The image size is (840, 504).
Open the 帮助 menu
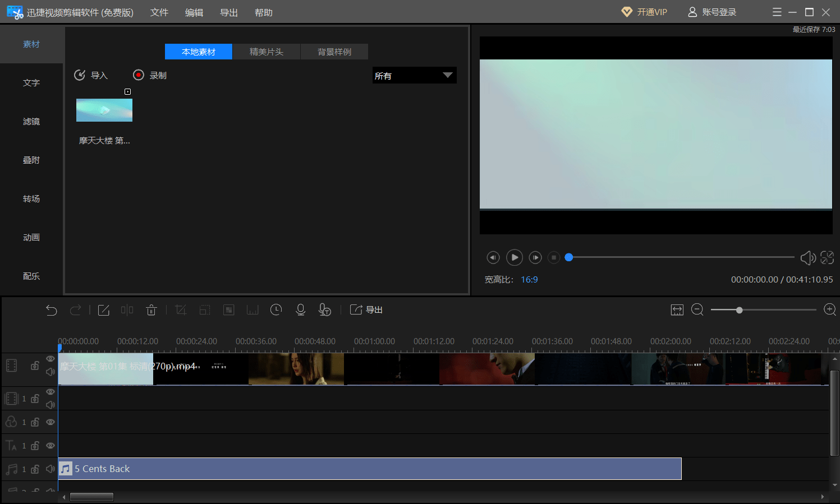(x=264, y=12)
